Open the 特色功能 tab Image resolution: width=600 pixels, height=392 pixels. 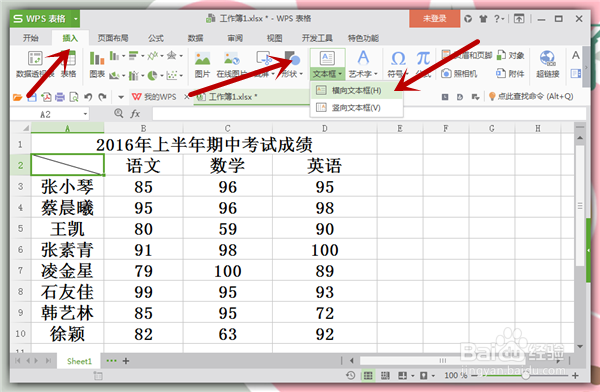[x=363, y=38]
